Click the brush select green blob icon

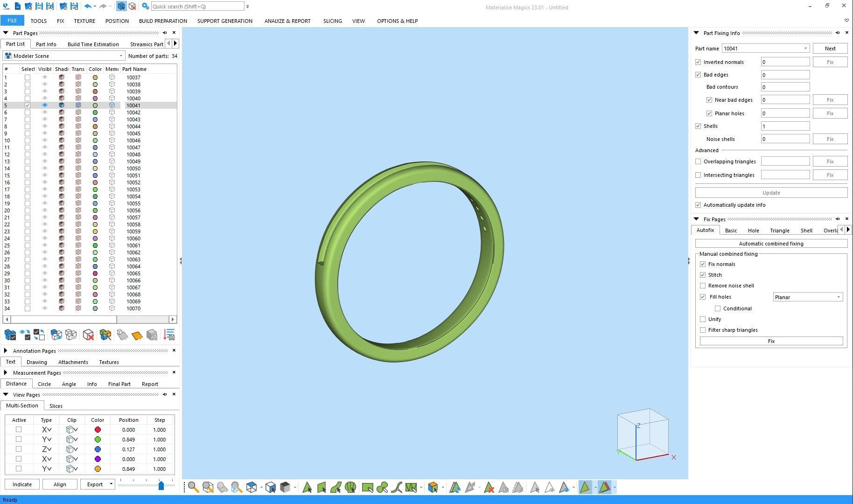click(x=382, y=488)
